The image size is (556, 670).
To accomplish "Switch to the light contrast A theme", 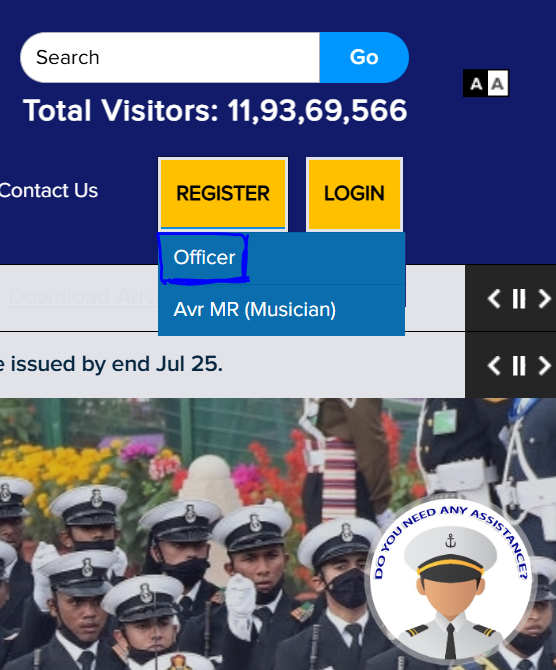I will (497, 83).
